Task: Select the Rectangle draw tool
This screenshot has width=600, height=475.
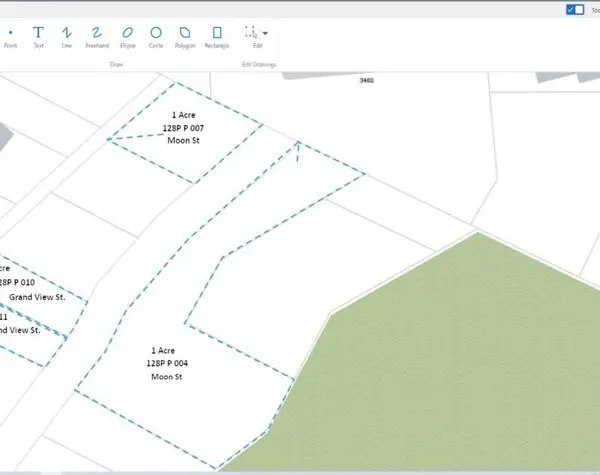Action: click(217, 38)
